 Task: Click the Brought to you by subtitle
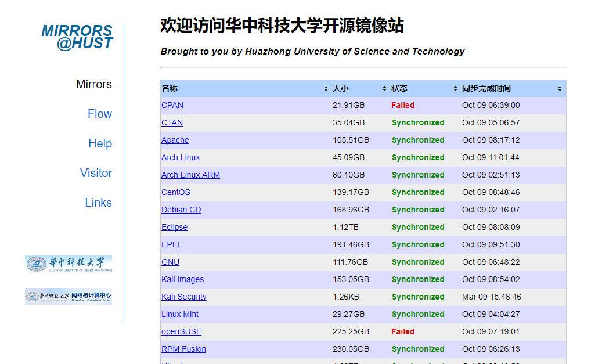312,52
